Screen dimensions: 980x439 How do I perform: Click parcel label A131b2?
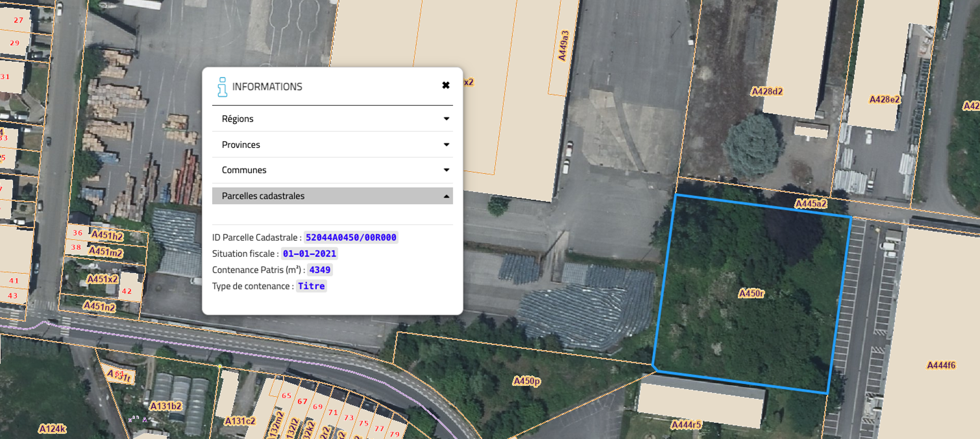click(165, 406)
